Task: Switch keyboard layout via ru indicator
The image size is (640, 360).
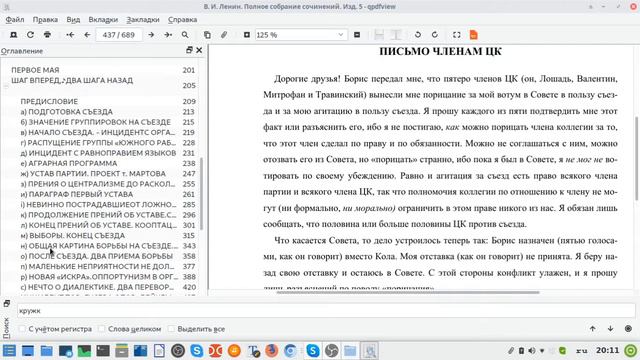Action: point(582,351)
